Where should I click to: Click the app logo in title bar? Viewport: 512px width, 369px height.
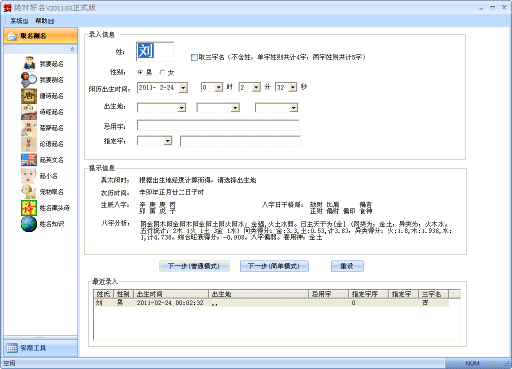tap(7, 8)
